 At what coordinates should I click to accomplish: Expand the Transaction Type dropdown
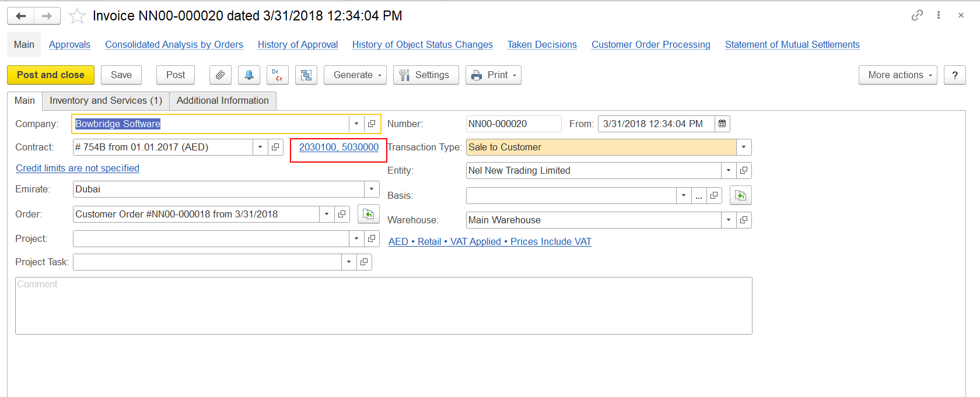pos(744,147)
